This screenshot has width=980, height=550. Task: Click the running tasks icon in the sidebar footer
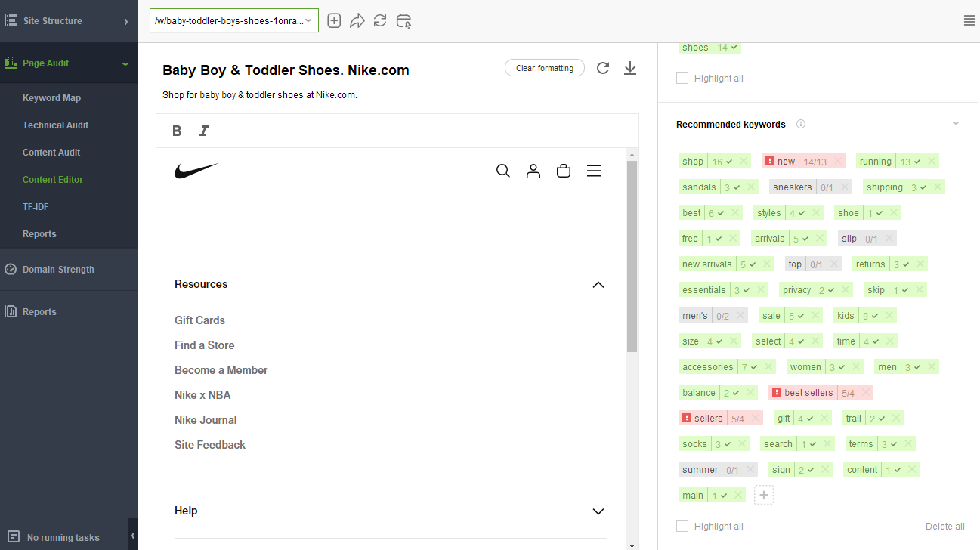[x=13, y=537]
